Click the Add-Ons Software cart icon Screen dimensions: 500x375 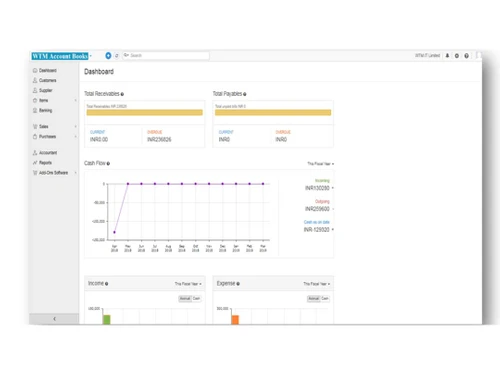point(35,173)
